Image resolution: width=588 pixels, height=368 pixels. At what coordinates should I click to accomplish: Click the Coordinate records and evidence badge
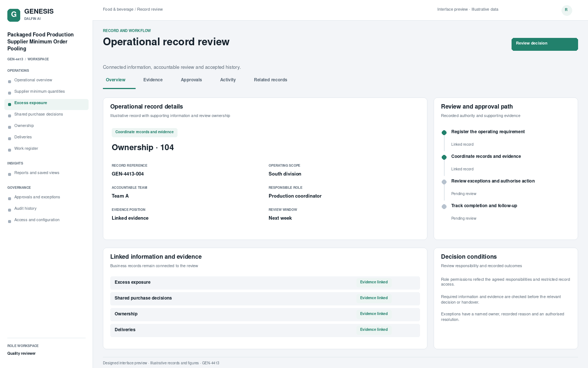(x=144, y=132)
